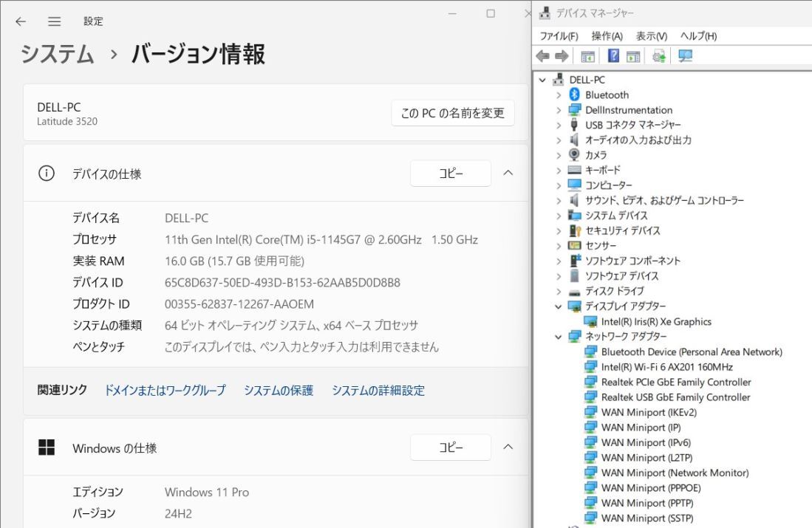812x528 pixels.
Task: Click the system devices category icon
Action: [x=574, y=215]
